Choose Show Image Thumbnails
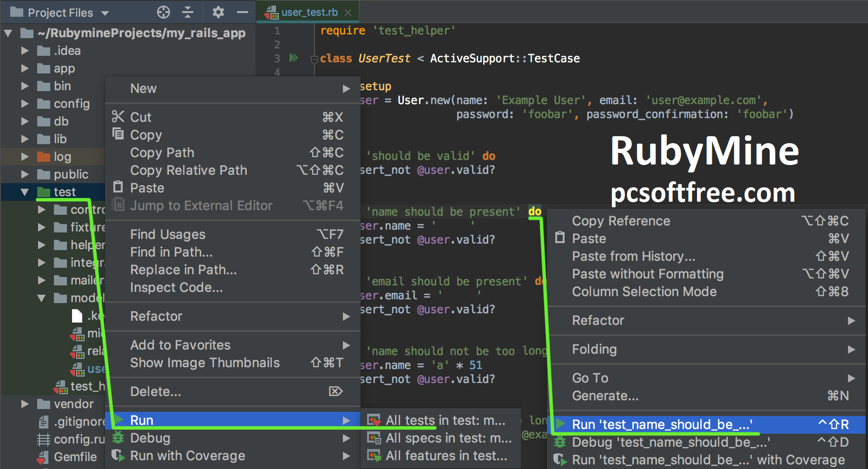 (x=233, y=363)
